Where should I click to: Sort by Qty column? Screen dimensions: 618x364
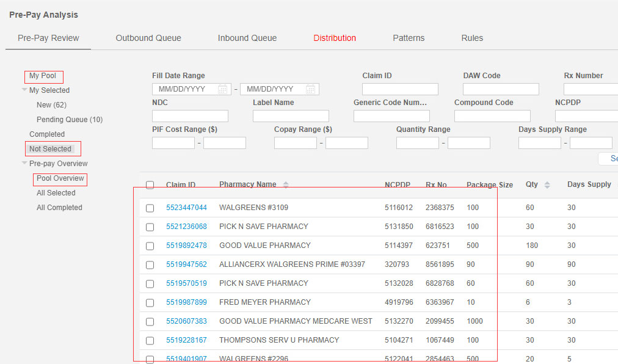(547, 185)
